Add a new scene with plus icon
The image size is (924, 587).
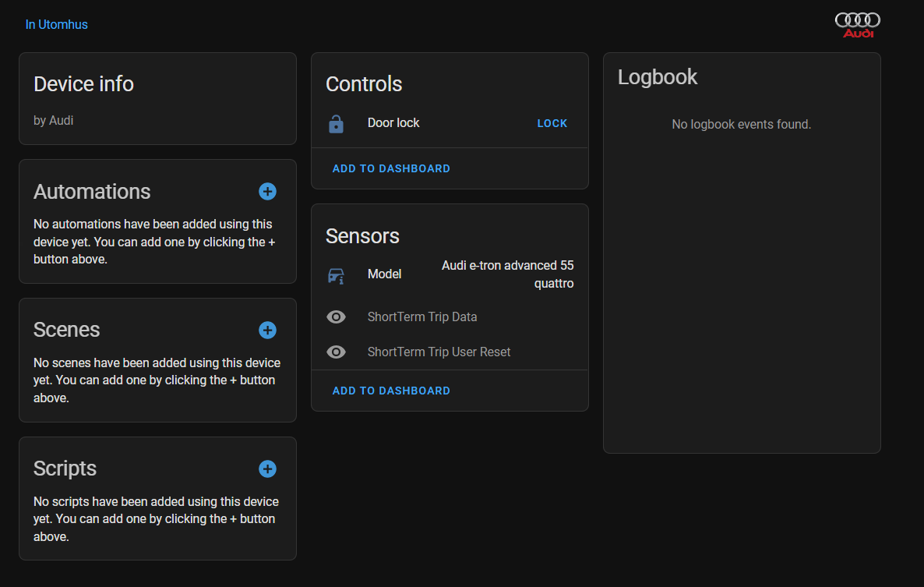(267, 330)
